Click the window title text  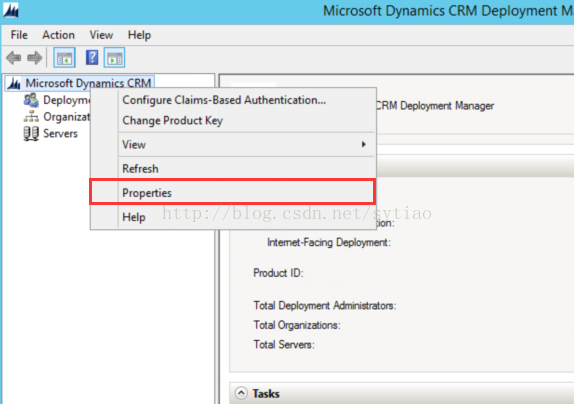click(448, 11)
